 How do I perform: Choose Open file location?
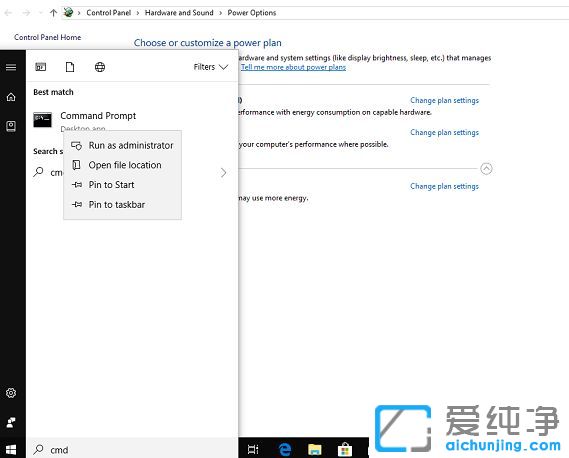coord(122,165)
